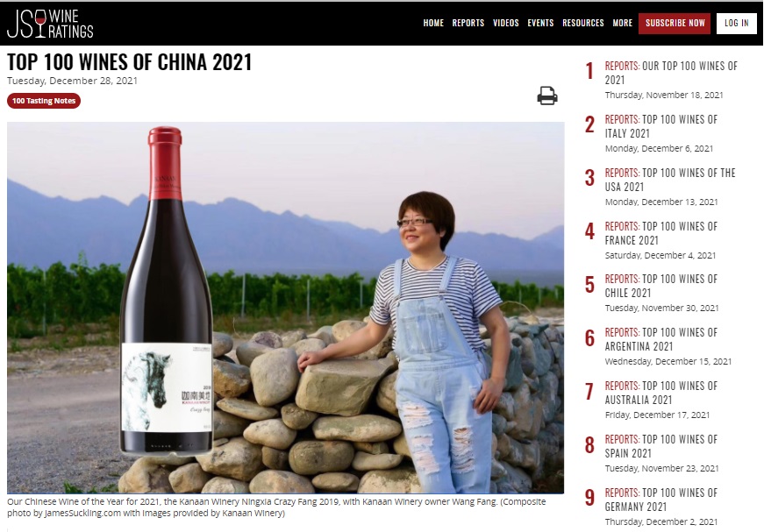This screenshot has width=764, height=532.
Task: Open Top 100 Wines of Italy 2021
Action: [660, 126]
